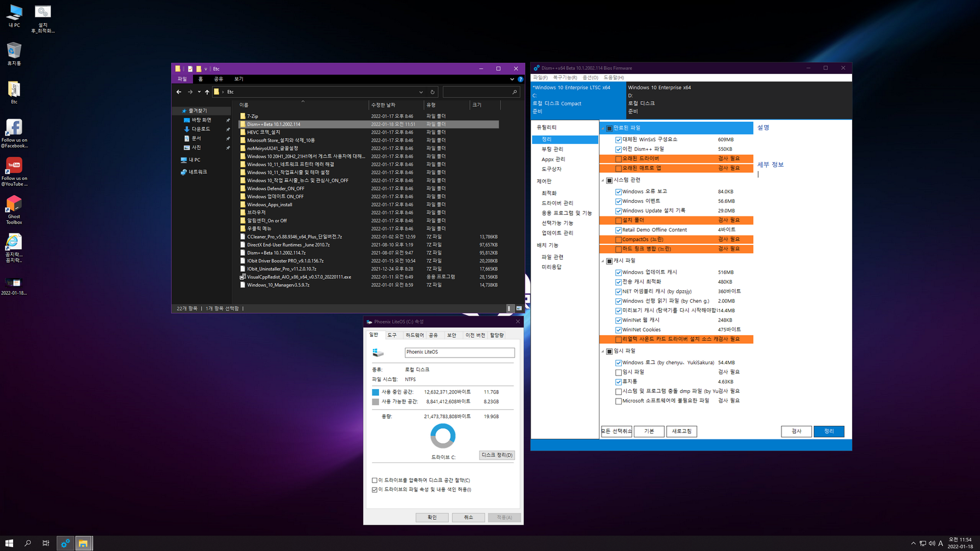Switch Explorer to details view button

click(509, 308)
